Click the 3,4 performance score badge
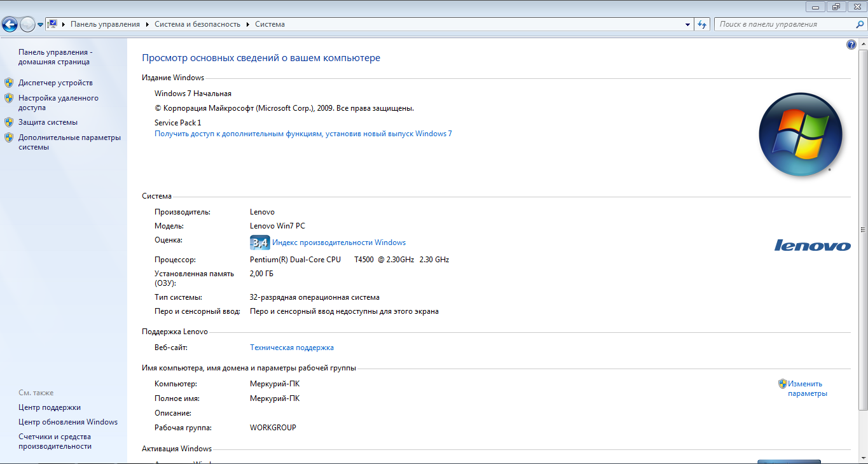The image size is (868, 464). [259, 243]
